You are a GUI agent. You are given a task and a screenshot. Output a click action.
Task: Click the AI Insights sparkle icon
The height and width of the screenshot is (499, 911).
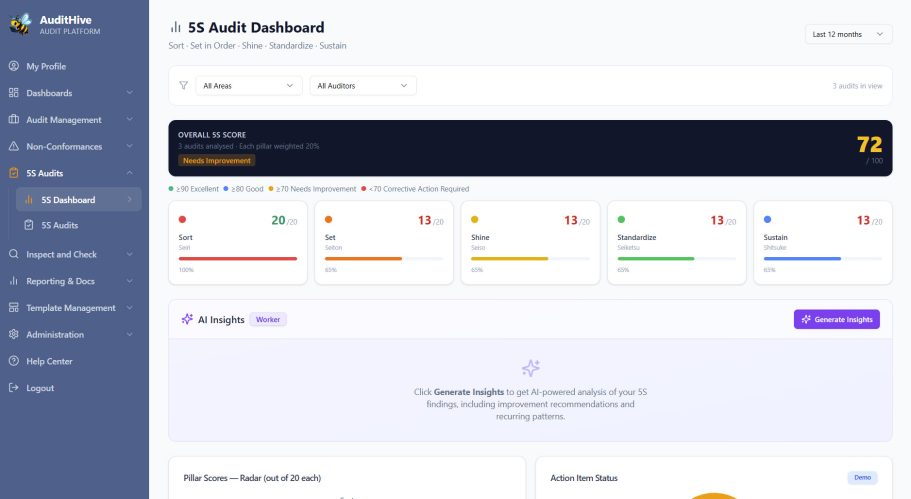187,319
